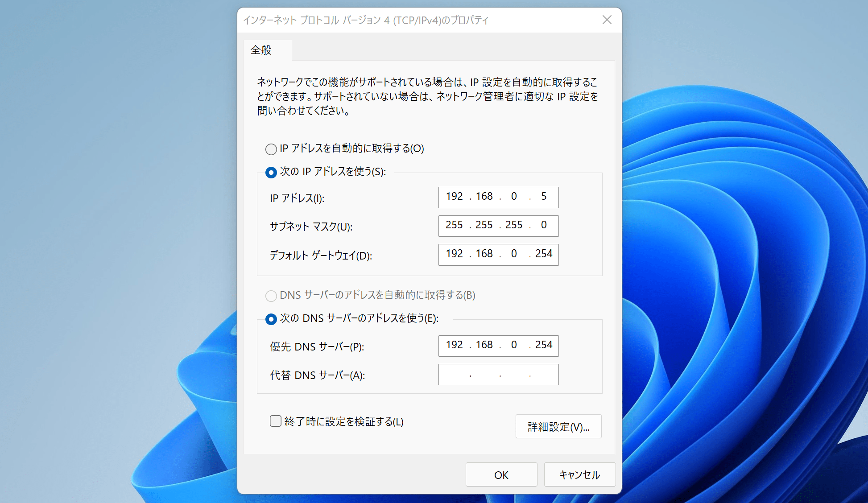Open 詳細設定 advanced settings
The image size is (868, 503).
click(x=558, y=427)
